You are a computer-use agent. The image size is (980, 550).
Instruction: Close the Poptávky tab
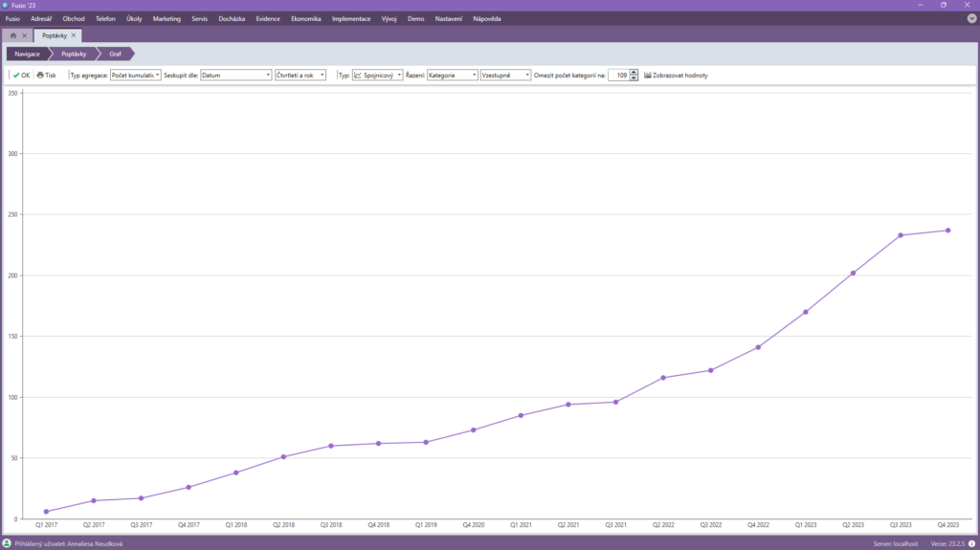[x=74, y=35]
